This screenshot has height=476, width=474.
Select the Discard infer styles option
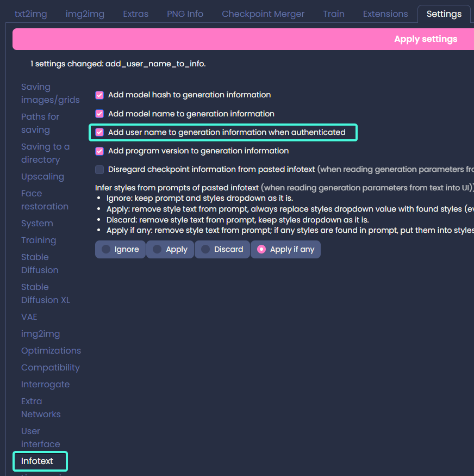click(x=222, y=249)
